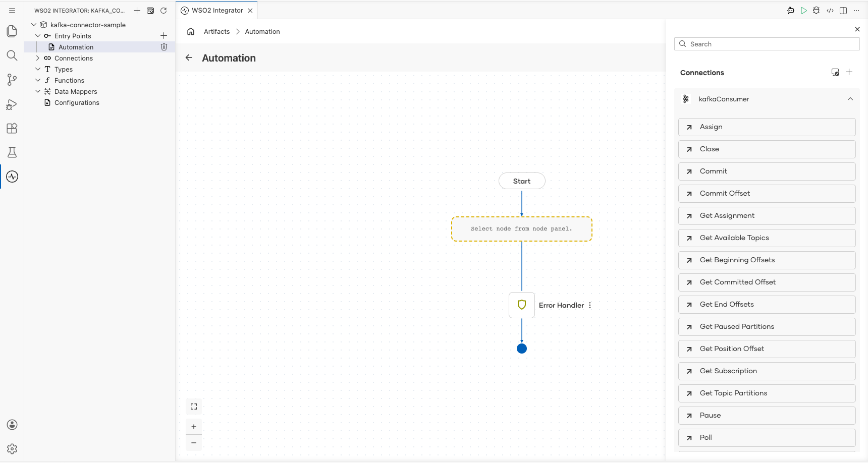Expand the Connections tree section
868x463 pixels.
(38, 58)
